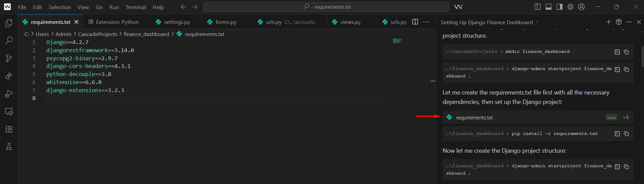
Task: Close the requirements.txt tab
Action: pos(76,22)
